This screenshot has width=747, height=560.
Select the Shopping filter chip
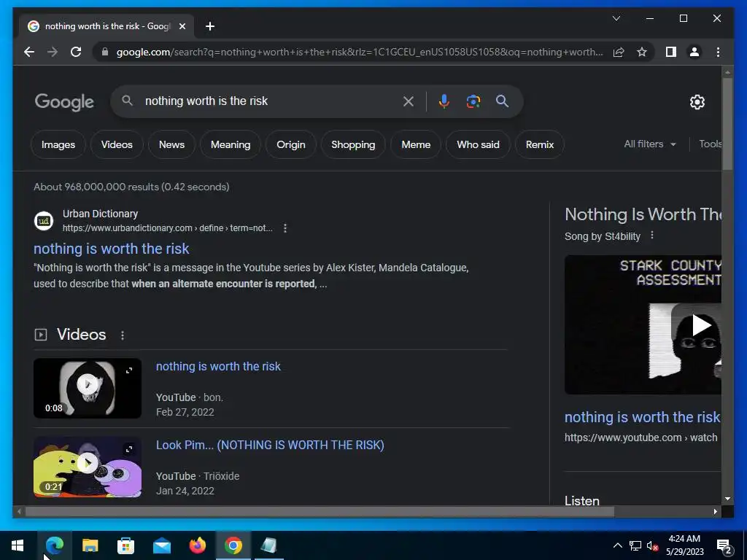click(x=353, y=144)
